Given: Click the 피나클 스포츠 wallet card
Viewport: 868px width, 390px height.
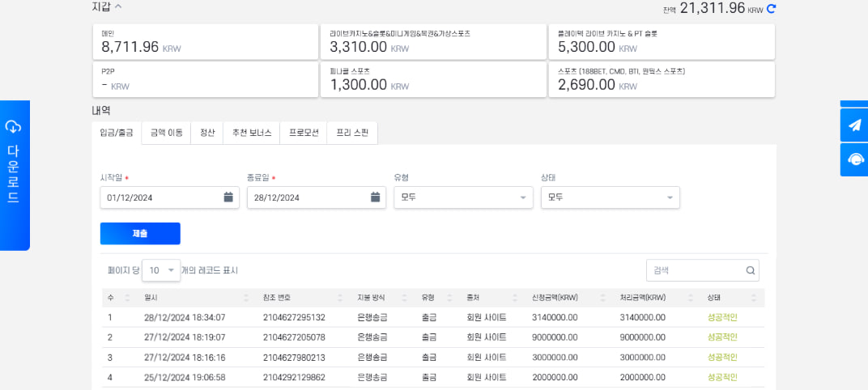Looking at the screenshot, I should click(x=432, y=79).
